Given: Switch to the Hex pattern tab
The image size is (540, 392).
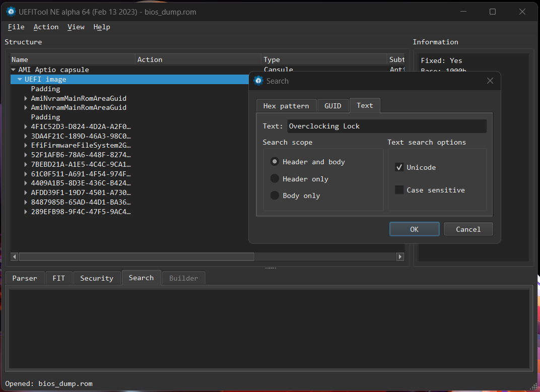Looking at the screenshot, I should [x=286, y=106].
